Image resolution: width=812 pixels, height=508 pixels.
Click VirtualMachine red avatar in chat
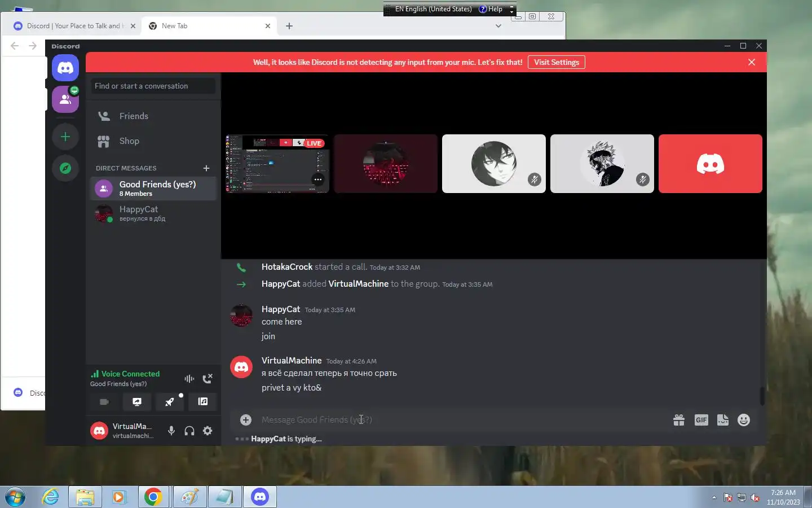241,367
